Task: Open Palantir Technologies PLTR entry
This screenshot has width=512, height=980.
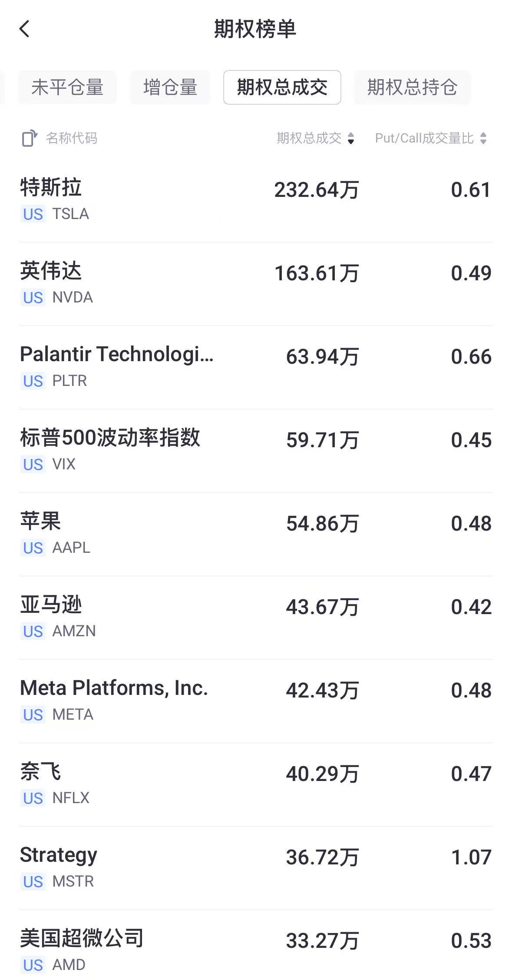Action: pos(256,367)
